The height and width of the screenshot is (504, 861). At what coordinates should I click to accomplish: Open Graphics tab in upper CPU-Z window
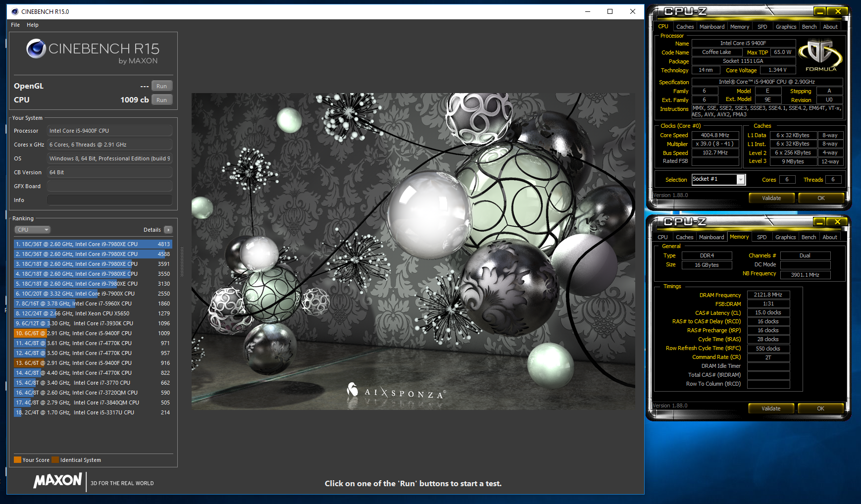coord(786,27)
